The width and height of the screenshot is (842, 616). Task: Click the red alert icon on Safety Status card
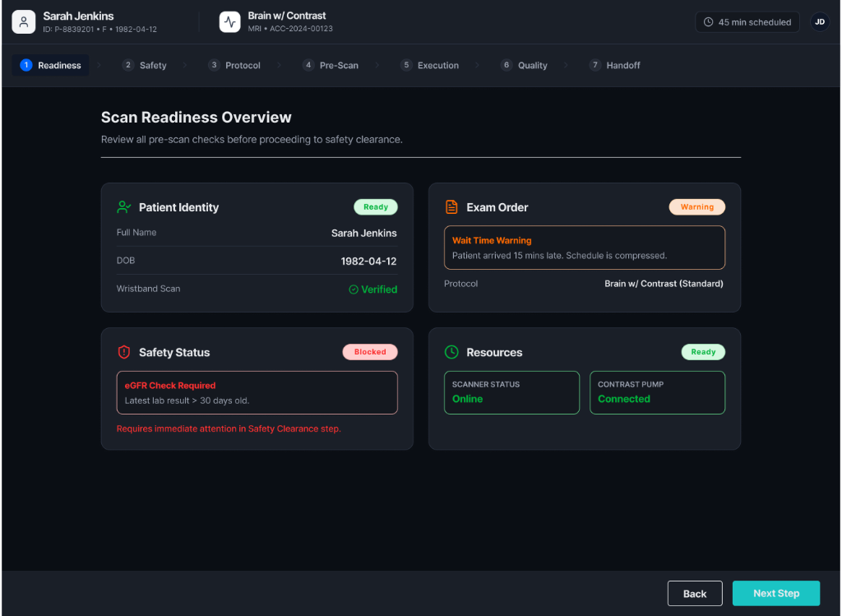coord(124,352)
